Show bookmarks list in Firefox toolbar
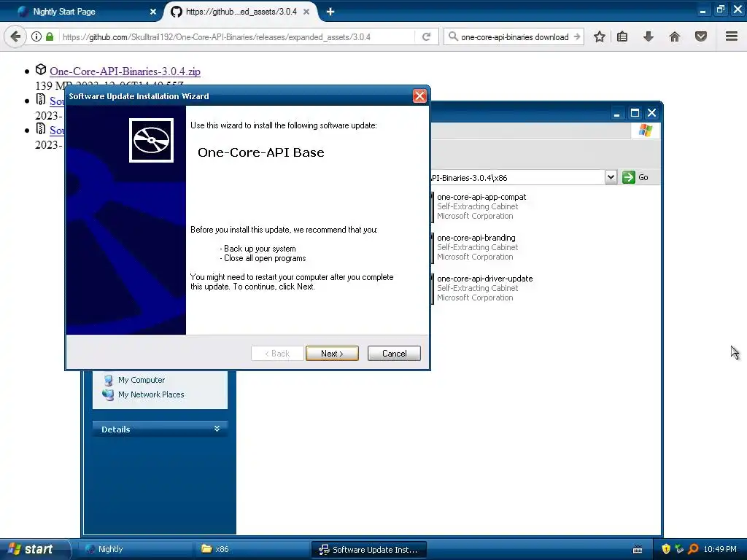This screenshot has height=560, width=747. [x=622, y=36]
